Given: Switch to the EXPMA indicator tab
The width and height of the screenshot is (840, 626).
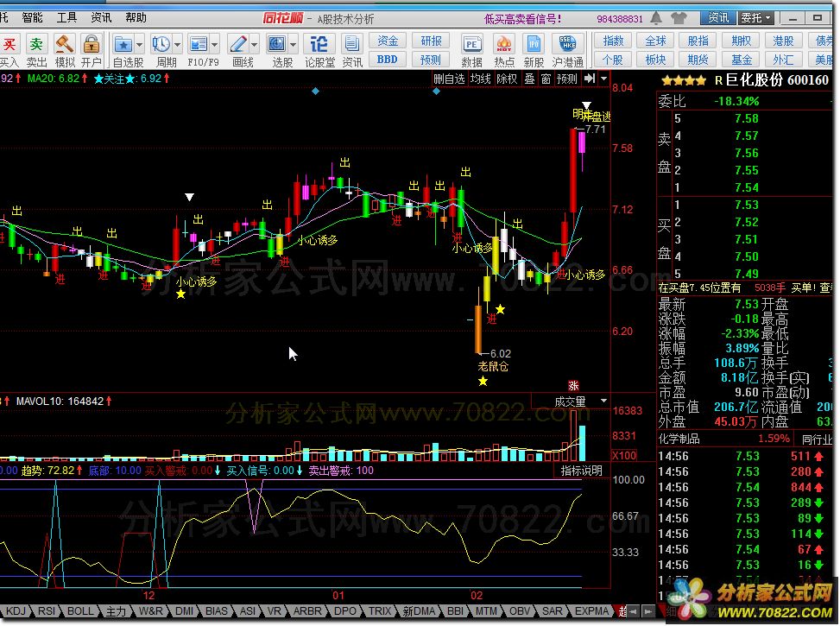Looking at the screenshot, I should click(591, 611).
